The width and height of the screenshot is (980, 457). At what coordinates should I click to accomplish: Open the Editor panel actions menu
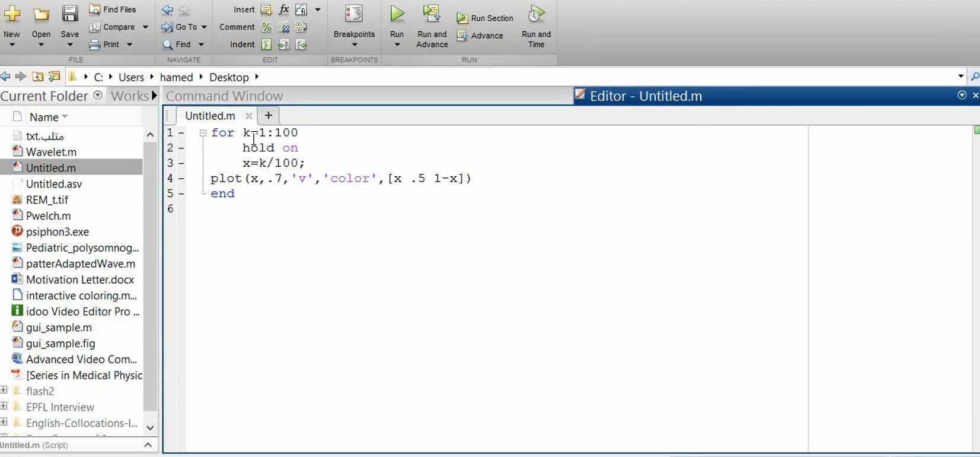(x=962, y=95)
